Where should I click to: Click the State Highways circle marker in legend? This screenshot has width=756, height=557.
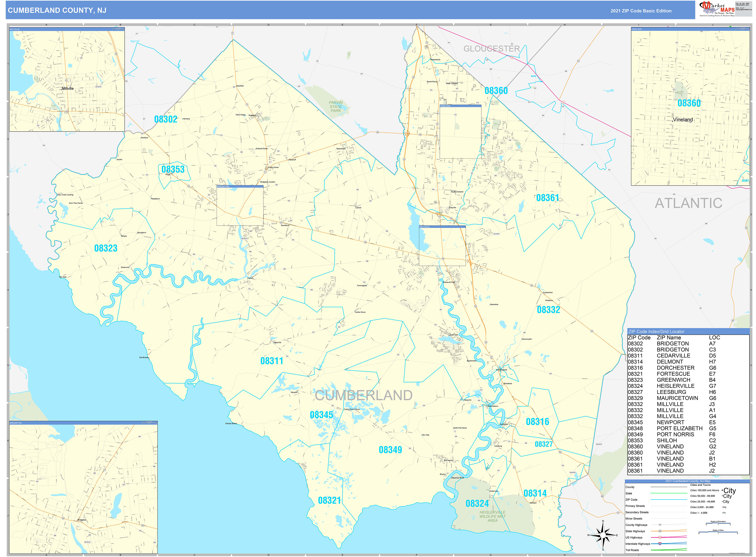660,531
